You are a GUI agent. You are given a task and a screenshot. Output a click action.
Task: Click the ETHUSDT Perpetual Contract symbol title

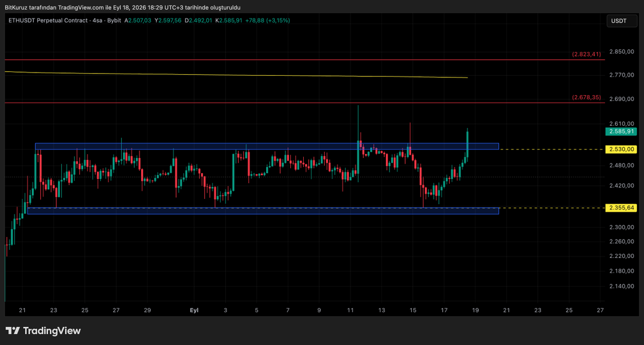click(48, 20)
